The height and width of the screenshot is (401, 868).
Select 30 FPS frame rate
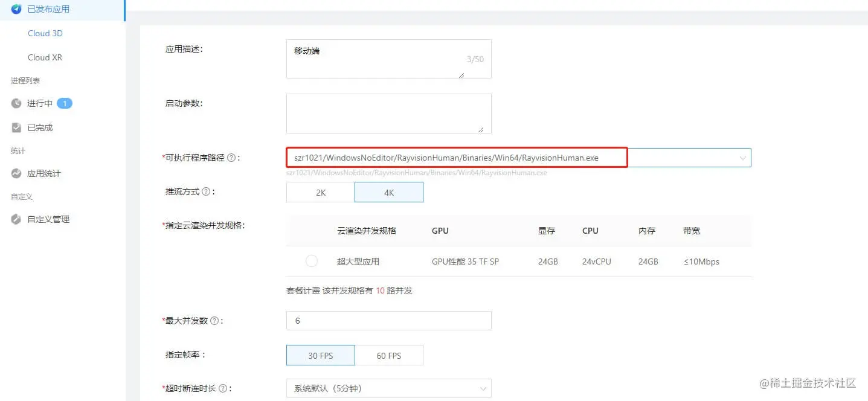(x=321, y=355)
